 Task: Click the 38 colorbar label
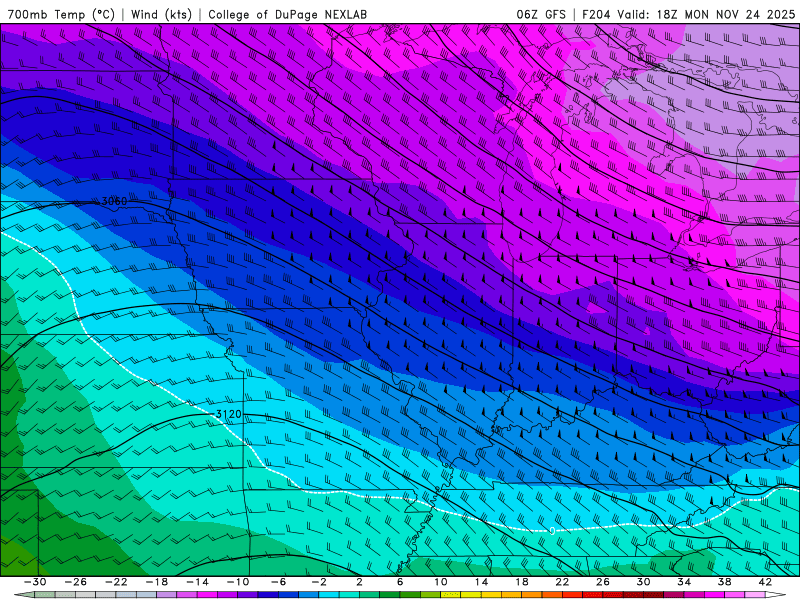[724, 582]
